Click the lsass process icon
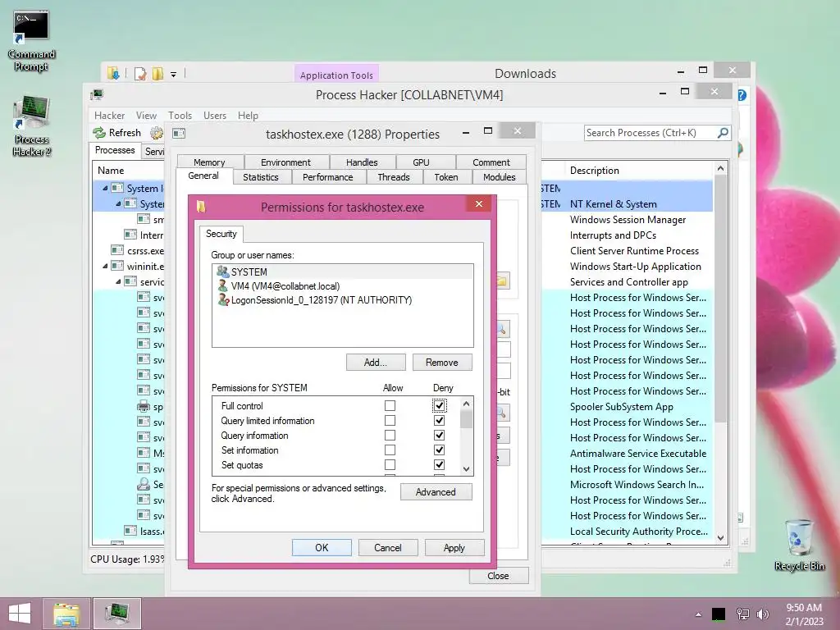The width and height of the screenshot is (840, 630). [130, 531]
